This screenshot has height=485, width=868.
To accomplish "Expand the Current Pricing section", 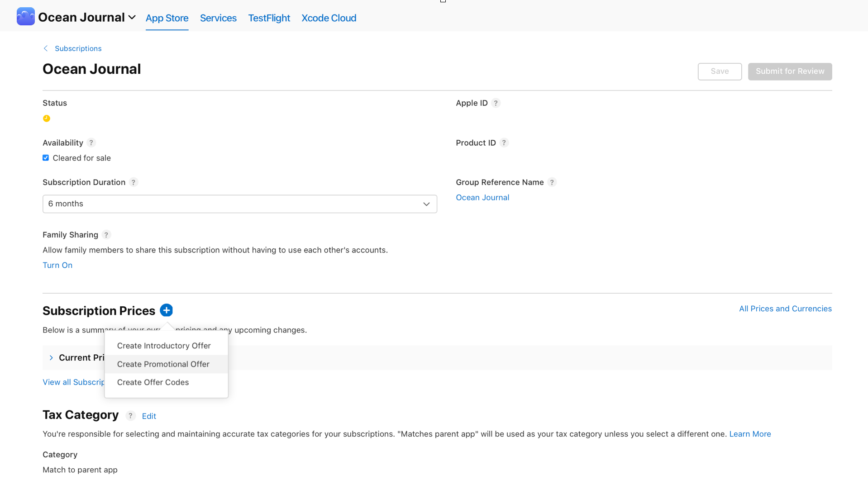I will click(51, 357).
